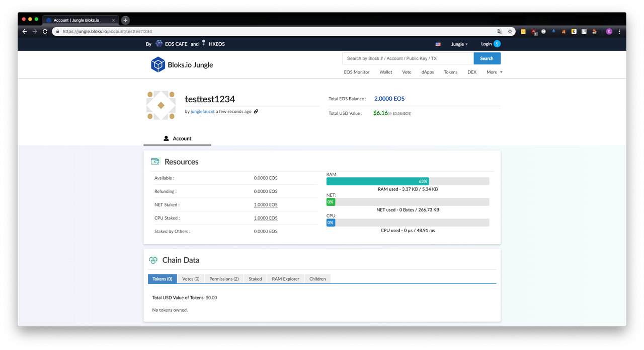Click the testtest1234 account name
Image resolution: width=644 pixels, height=350 pixels.
(210, 99)
